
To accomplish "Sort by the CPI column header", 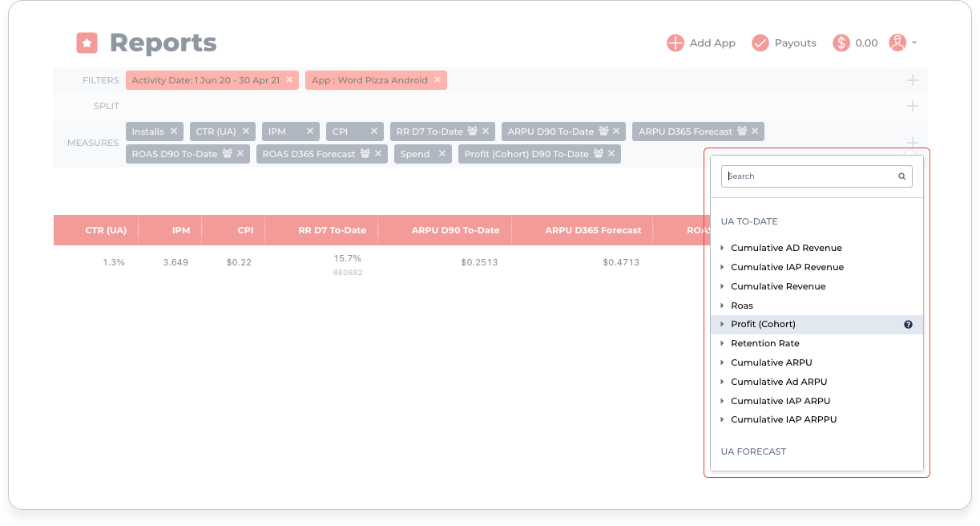I will [245, 230].
